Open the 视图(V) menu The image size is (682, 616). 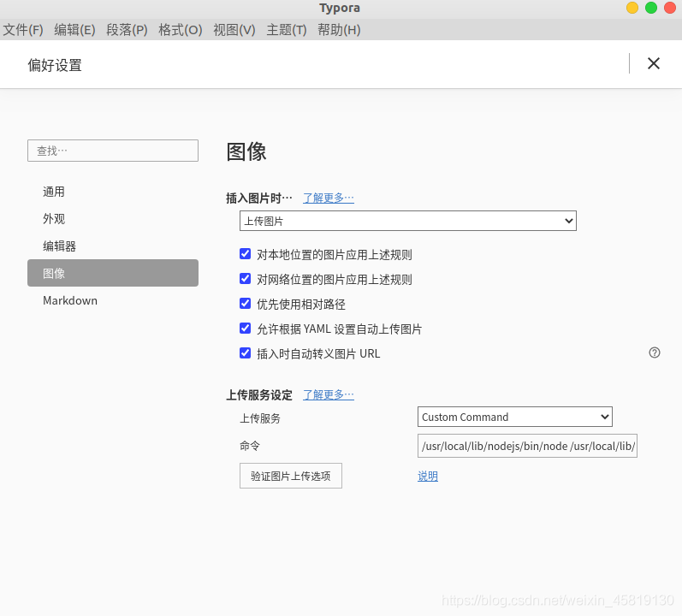pyautogui.click(x=234, y=30)
